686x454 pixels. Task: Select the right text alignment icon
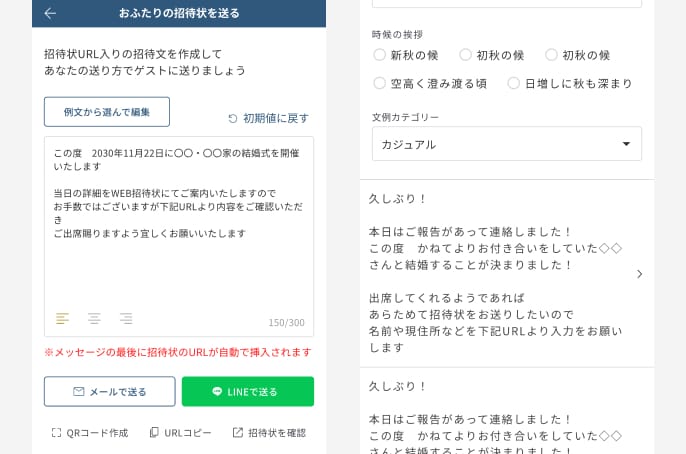126,319
